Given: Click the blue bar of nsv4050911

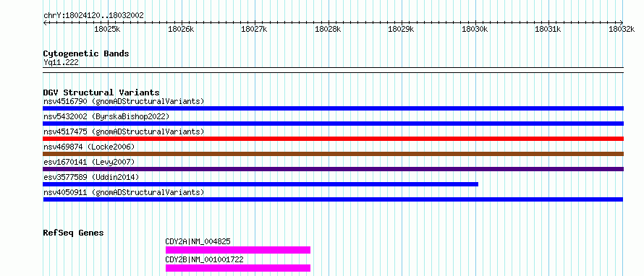Looking at the screenshot, I should 333,199.
